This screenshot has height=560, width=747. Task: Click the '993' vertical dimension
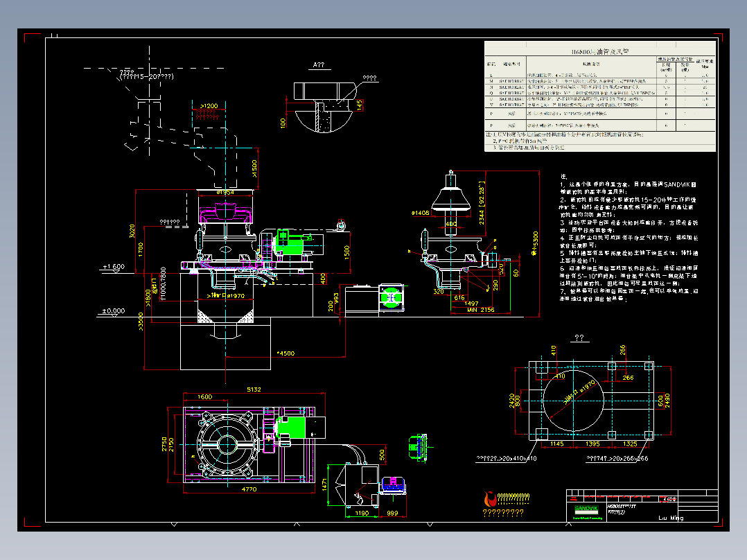point(336,298)
